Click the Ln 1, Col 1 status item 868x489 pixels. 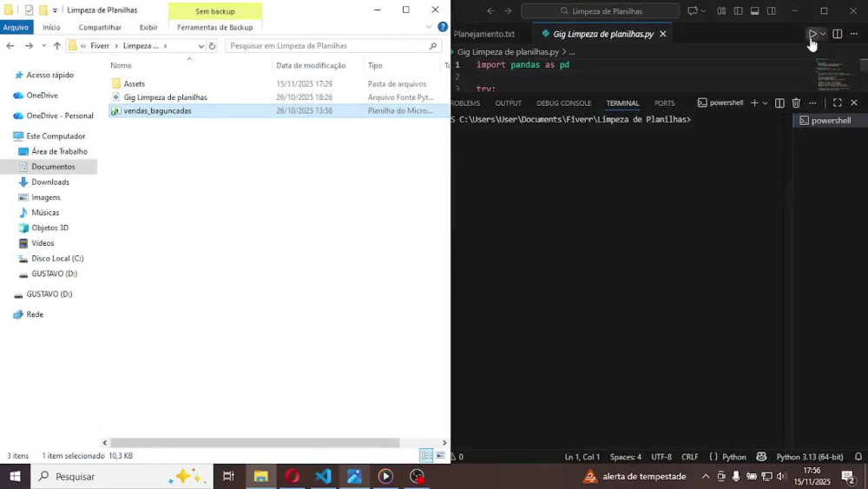pos(582,457)
